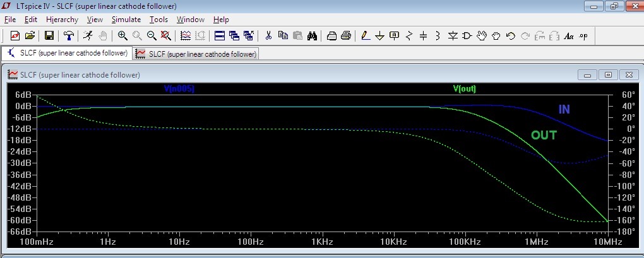The height and width of the screenshot is (258, 644).
Task: Zoom in using the magnifier plus icon
Action: coord(122,36)
